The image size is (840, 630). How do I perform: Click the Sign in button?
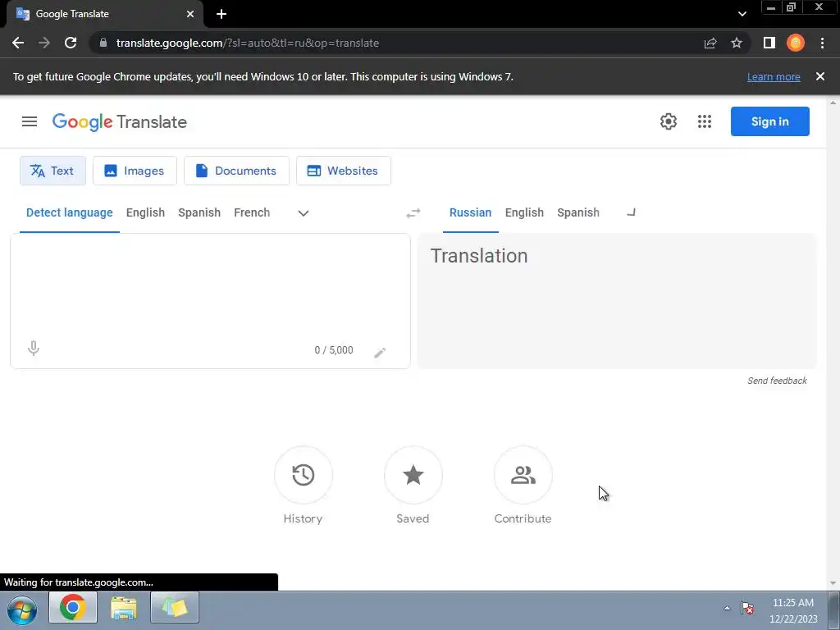click(769, 121)
